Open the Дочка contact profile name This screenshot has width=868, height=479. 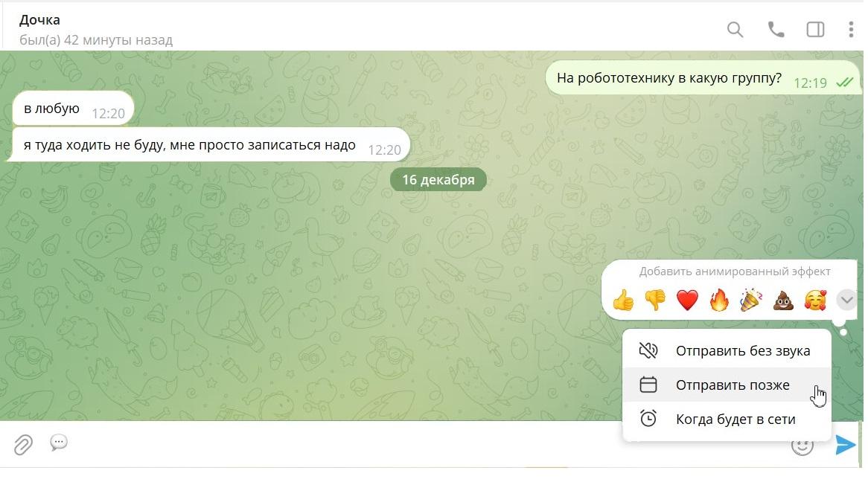40,20
